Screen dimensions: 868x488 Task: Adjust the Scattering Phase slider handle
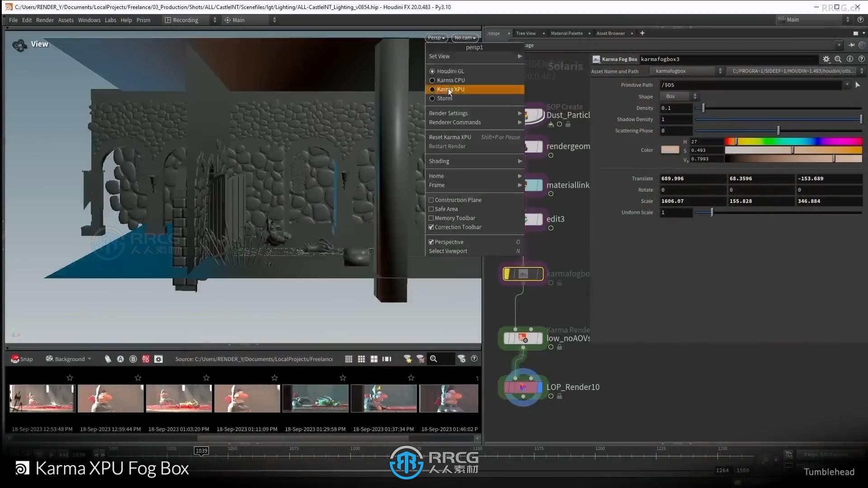pyautogui.click(x=778, y=131)
